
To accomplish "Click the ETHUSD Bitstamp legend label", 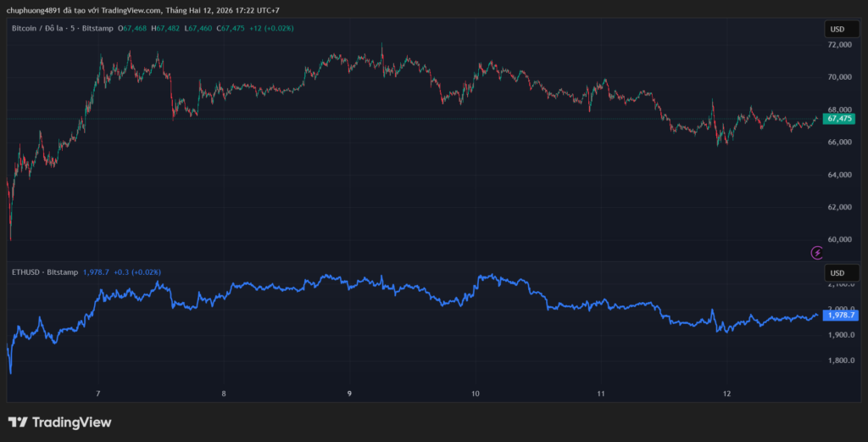I will tap(44, 272).
